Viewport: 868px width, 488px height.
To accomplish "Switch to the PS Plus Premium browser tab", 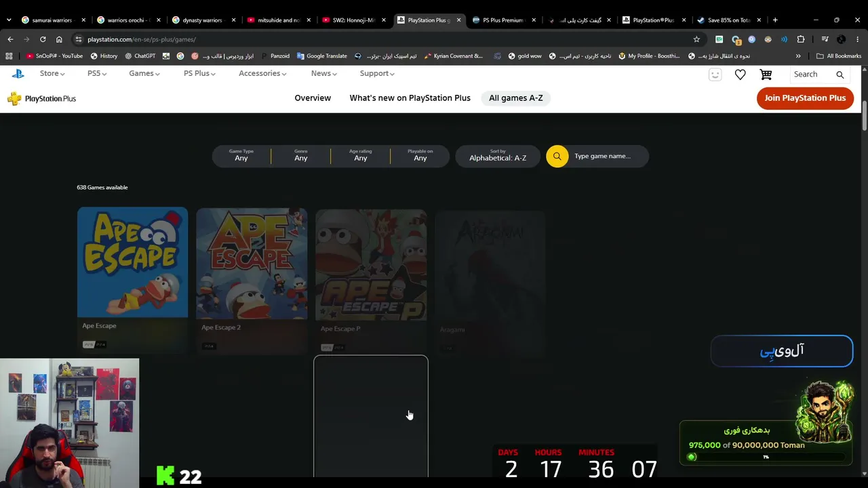I will point(502,20).
